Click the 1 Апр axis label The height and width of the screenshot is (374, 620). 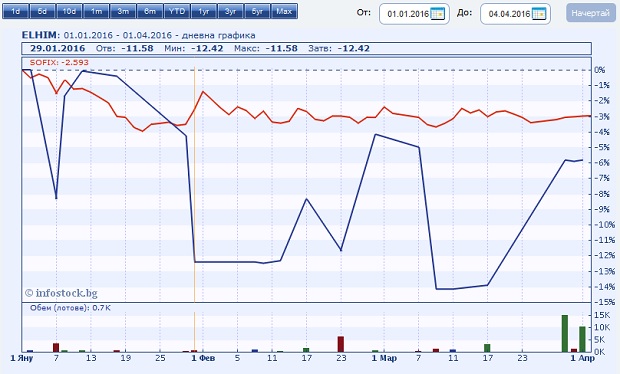click(582, 358)
